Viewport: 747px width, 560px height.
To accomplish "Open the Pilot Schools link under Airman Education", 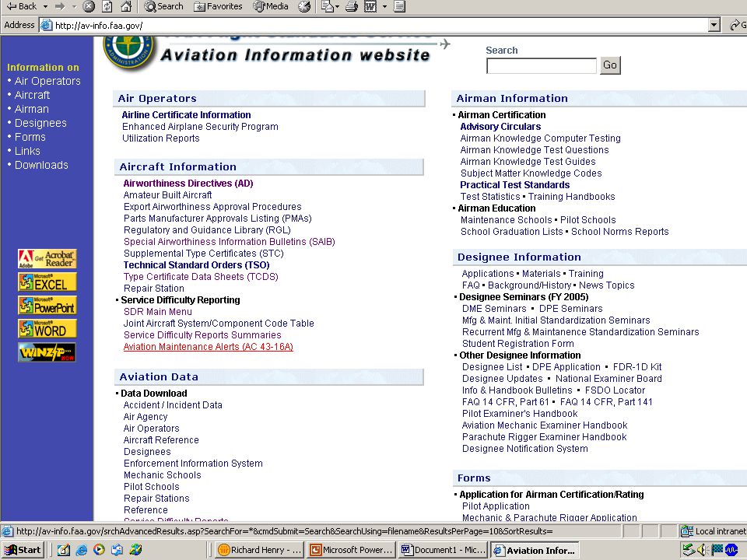I will pyautogui.click(x=588, y=220).
